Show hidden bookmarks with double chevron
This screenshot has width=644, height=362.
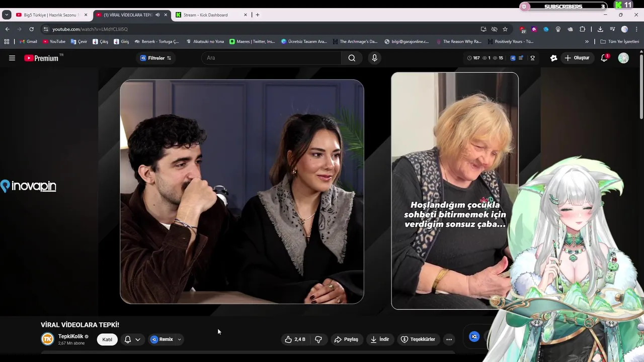click(587, 42)
